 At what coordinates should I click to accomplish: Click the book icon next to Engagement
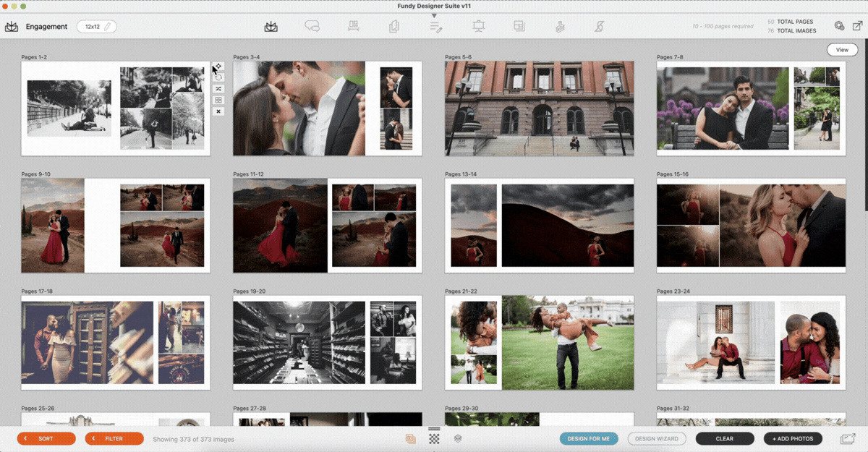tap(11, 27)
